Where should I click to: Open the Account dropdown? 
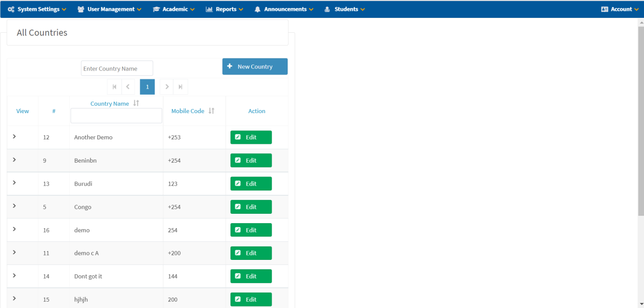tap(619, 9)
